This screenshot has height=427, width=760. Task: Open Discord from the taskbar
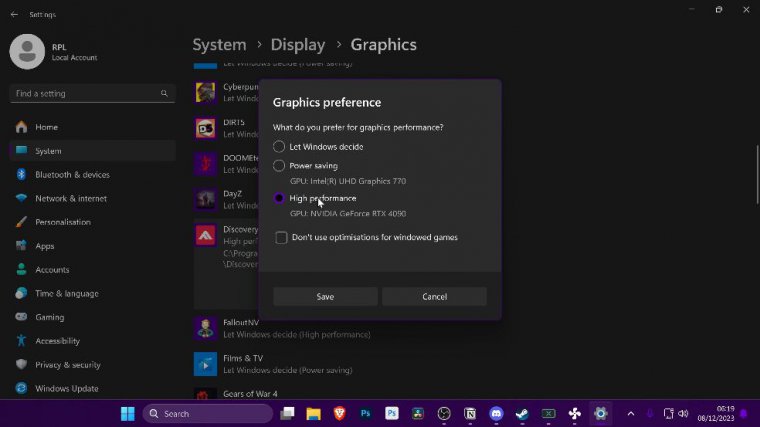(x=496, y=413)
